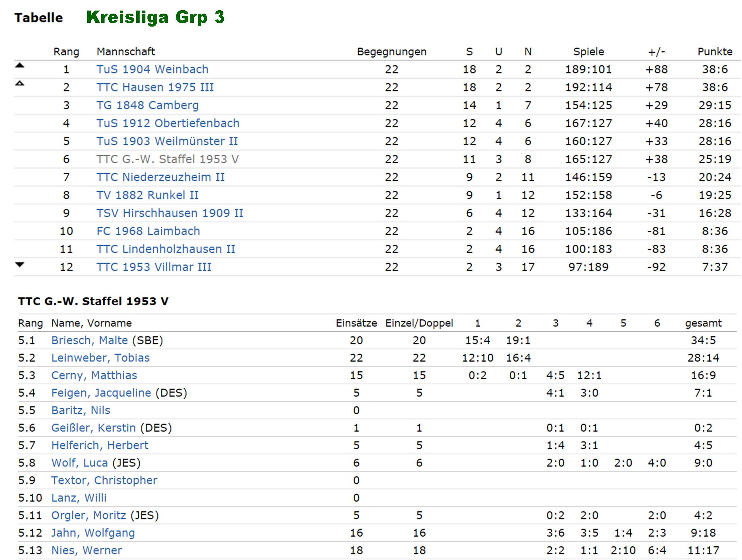Click the down arrow beside rank 12
This screenshot has height=560, width=742.
[20, 265]
